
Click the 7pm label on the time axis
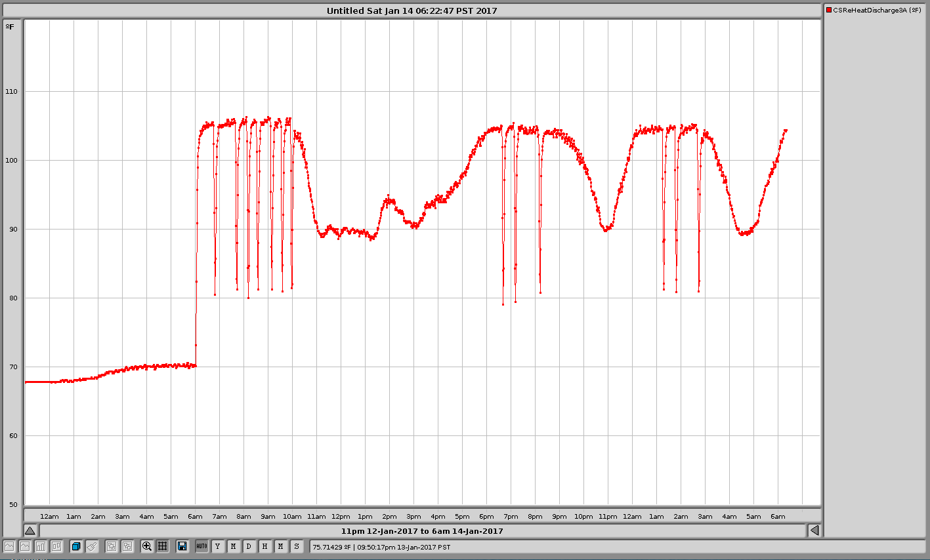[x=511, y=517]
